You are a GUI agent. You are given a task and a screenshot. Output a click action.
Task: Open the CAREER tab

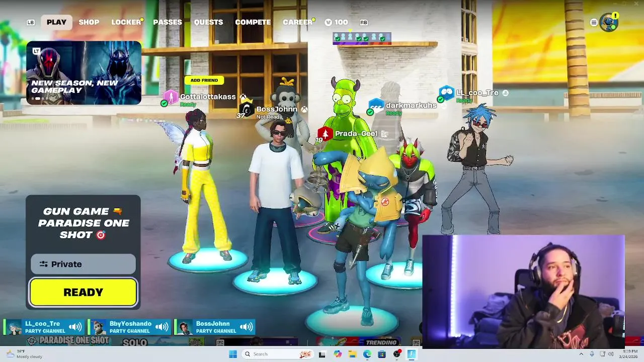[x=297, y=22]
